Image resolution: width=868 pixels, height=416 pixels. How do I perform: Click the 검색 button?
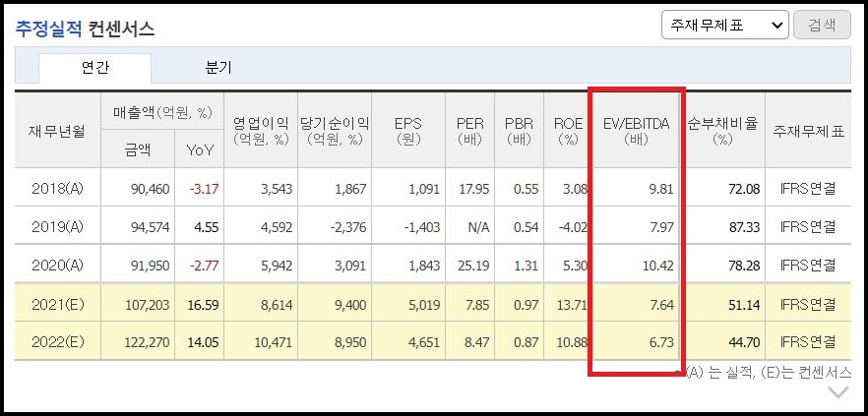pyautogui.click(x=822, y=26)
